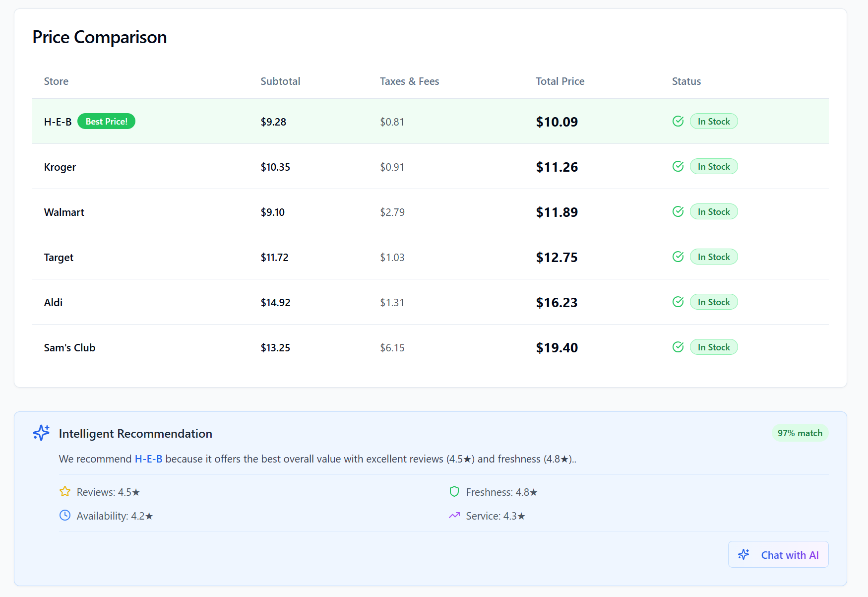Click the Best Price! badge
868x597 pixels.
tap(106, 122)
